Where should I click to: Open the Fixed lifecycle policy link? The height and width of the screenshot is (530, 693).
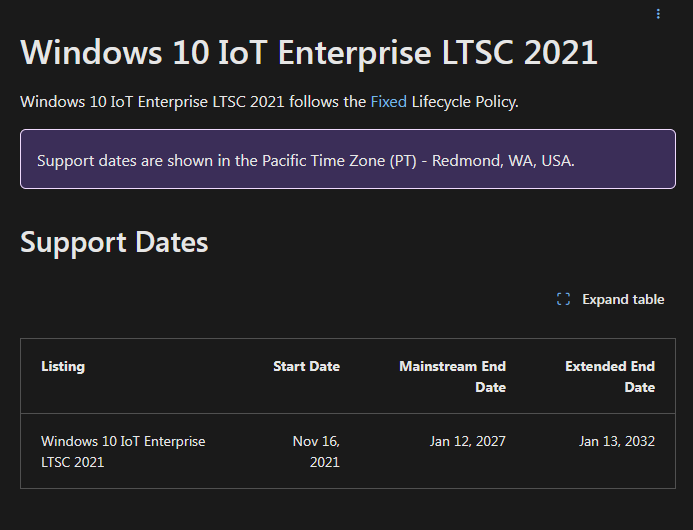388,102
